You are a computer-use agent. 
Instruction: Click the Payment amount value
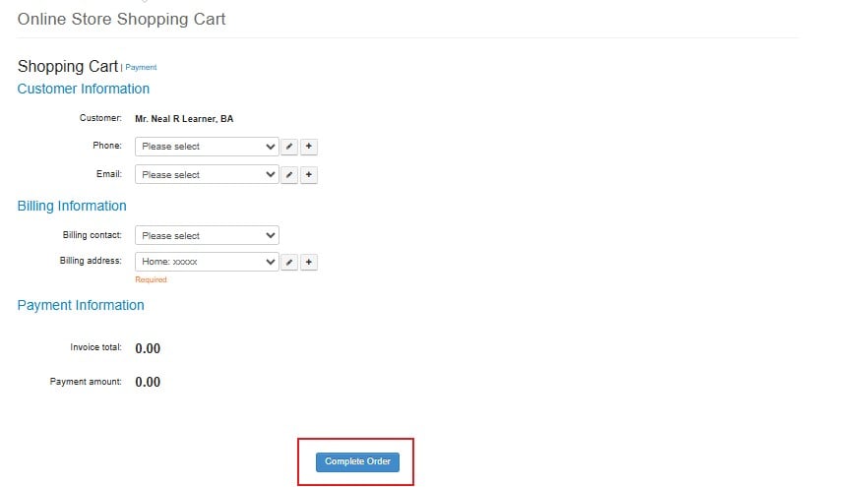tap(148, 382)
